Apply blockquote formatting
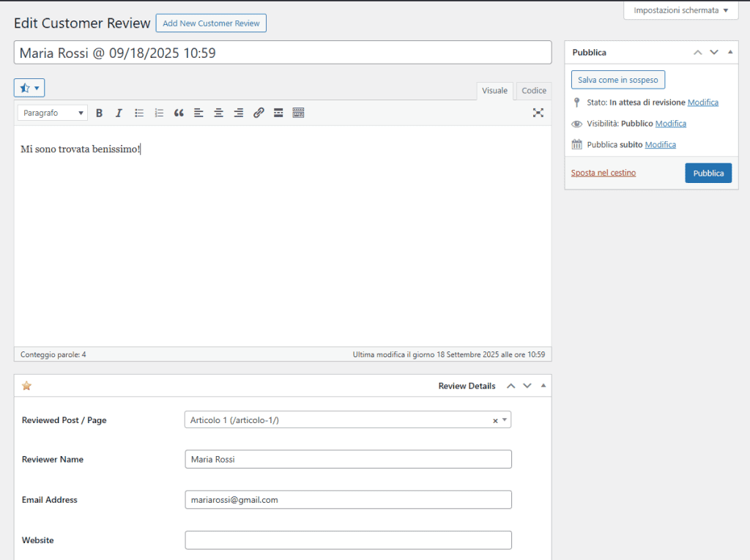 178,113
